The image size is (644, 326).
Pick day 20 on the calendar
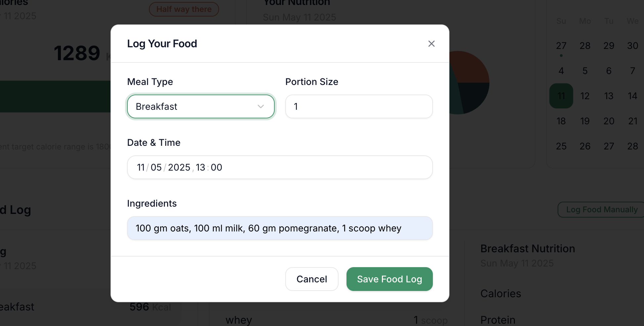pos(609,121)
